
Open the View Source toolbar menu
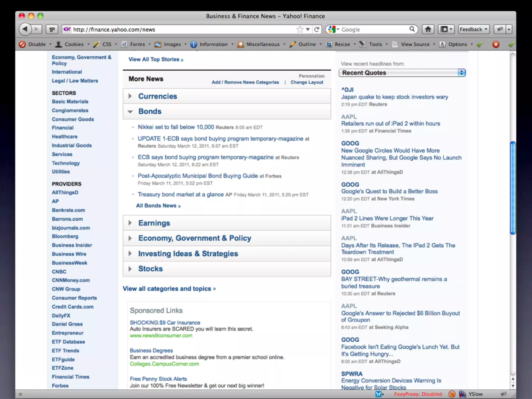415,44
